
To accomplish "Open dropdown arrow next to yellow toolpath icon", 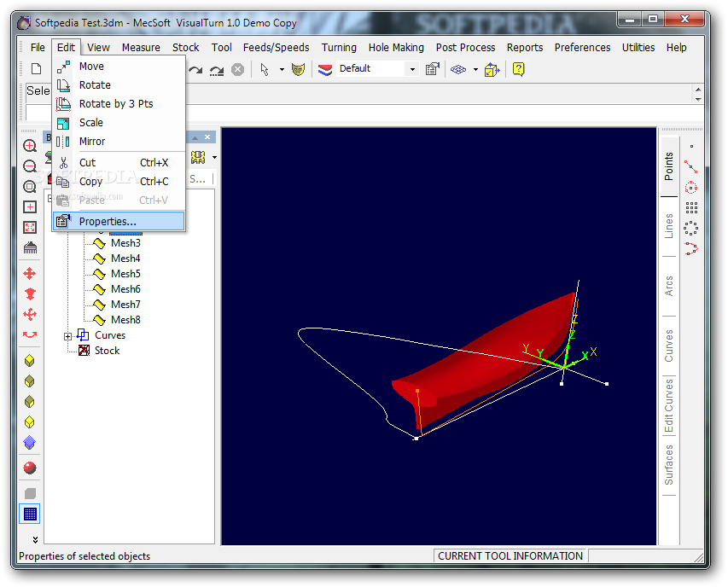I will tap(214, 158).
